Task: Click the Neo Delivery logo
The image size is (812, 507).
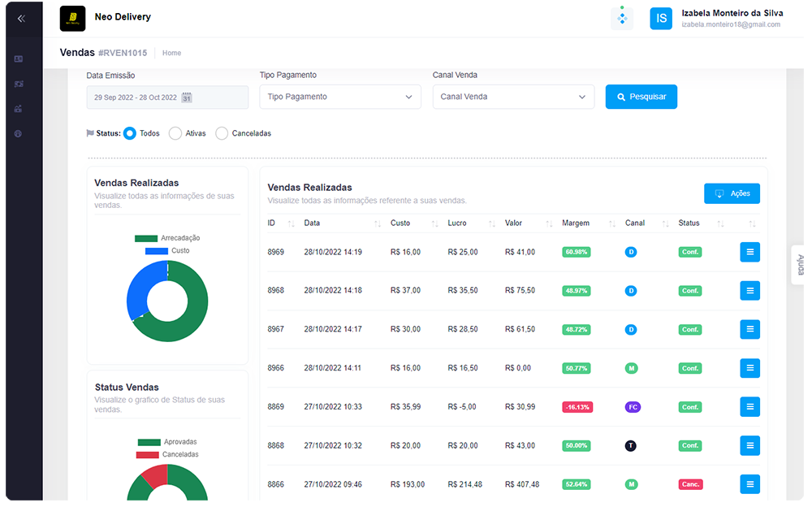Action: click(x=72, y=18)
